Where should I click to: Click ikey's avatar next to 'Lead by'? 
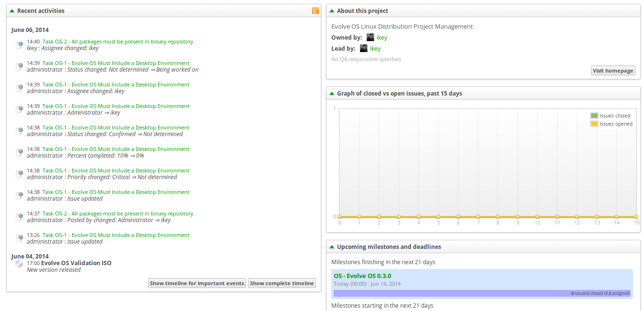point(363,48)
